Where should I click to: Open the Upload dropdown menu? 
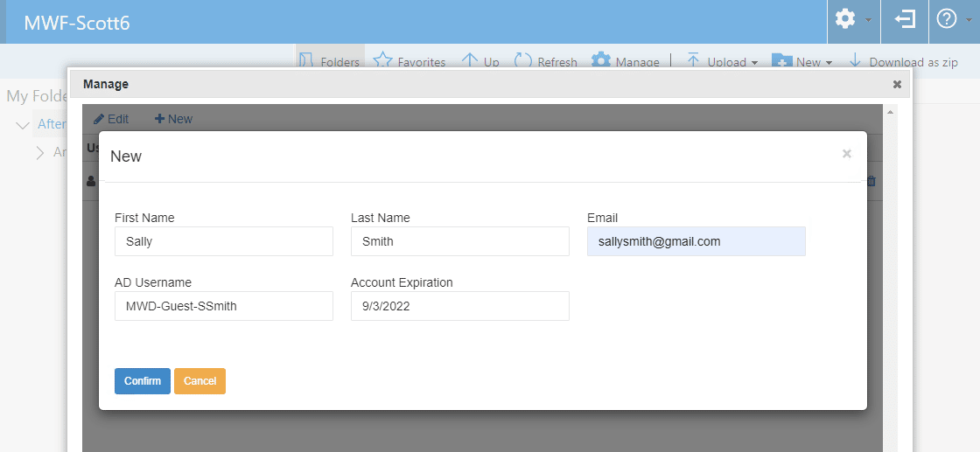click(722, 61)
